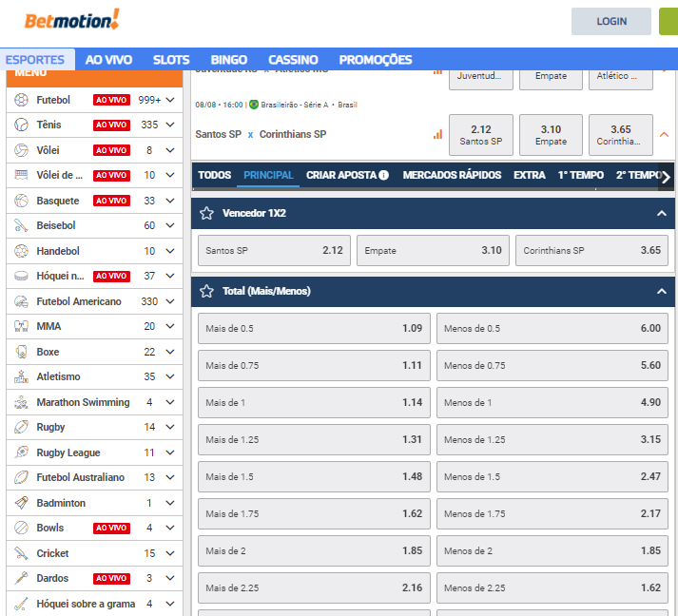Click the Santos SP x Corinthians SP match title
Screen dimensions: 678x616
261,134
